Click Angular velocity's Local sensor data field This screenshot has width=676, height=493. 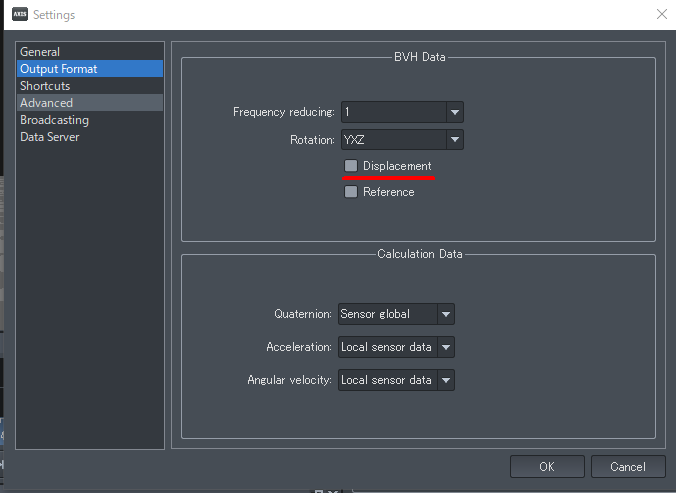coord(388,380)
